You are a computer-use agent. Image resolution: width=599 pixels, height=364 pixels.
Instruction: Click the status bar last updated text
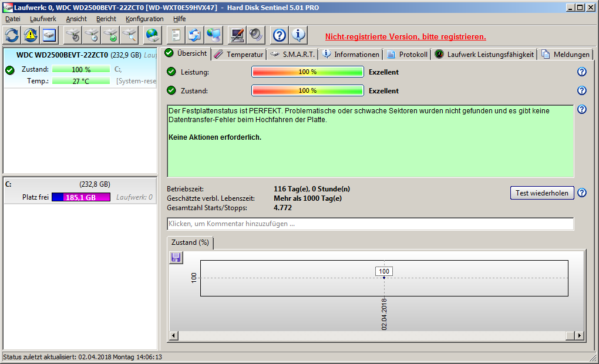[83, 357]
